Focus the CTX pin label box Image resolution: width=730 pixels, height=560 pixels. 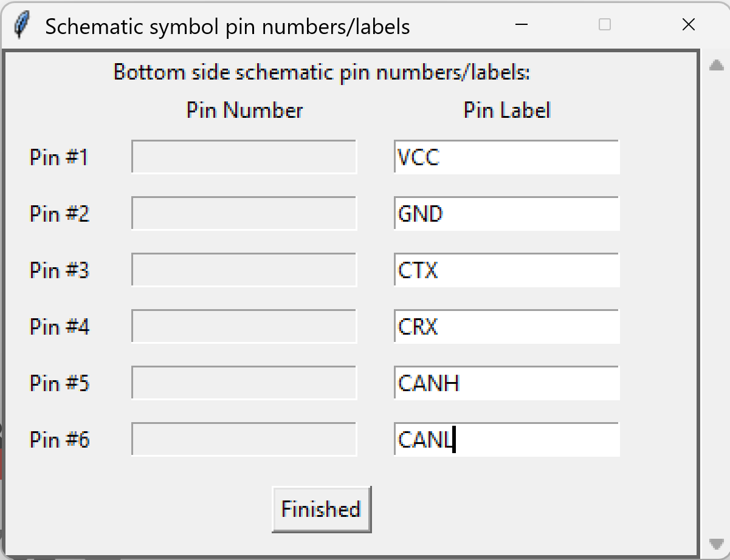[506, 270]
